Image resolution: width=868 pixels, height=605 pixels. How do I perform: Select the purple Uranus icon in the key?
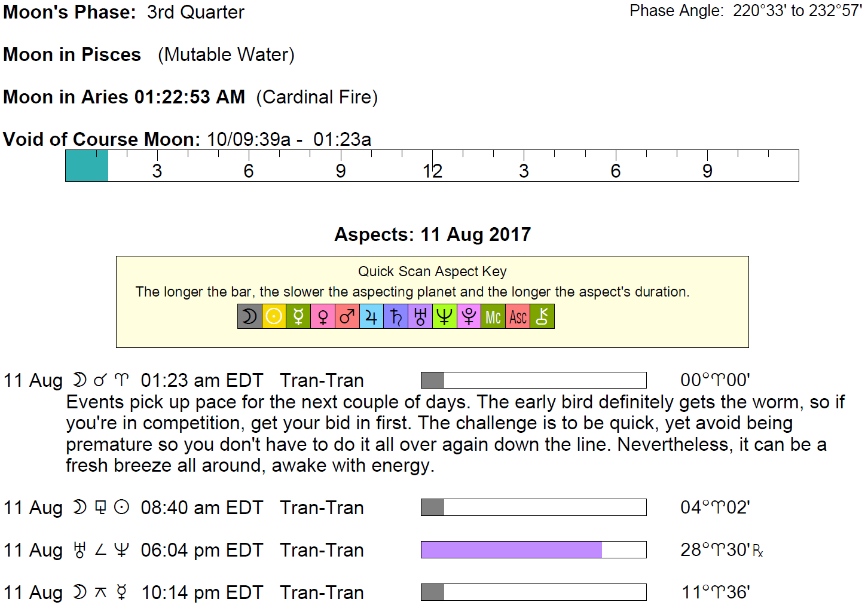click(x=420, y=317)
